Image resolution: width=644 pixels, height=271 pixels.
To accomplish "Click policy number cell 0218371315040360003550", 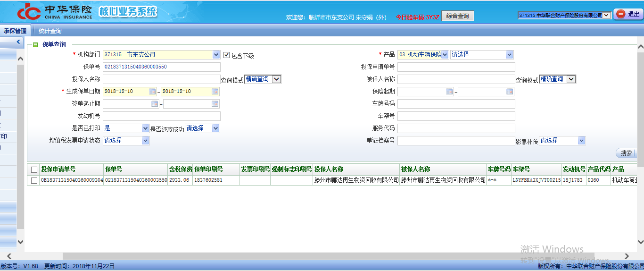I will tap(136, 180).
